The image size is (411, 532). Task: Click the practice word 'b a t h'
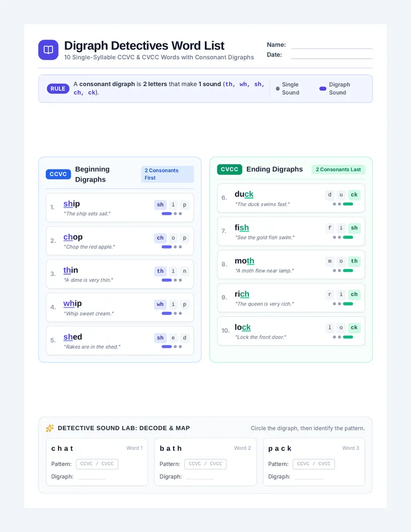pyautogui.click(x=171, y=449)
